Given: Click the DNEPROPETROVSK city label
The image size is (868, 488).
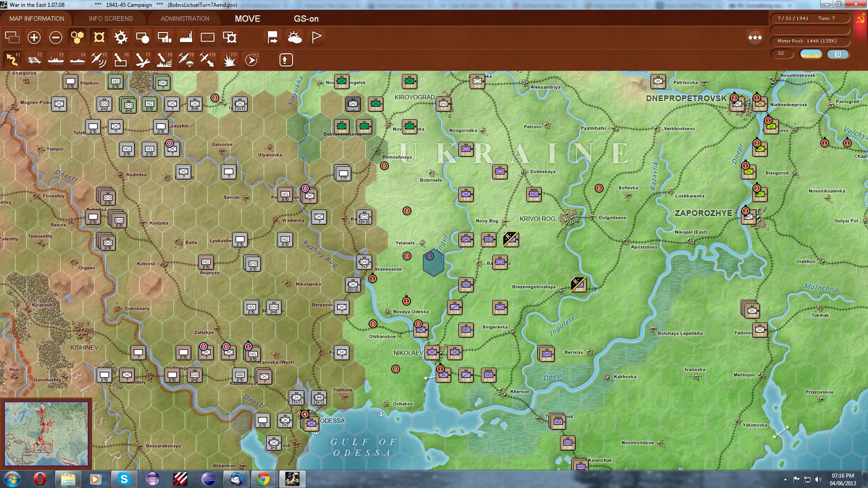Looking at the screenshot, I should 686,98.
